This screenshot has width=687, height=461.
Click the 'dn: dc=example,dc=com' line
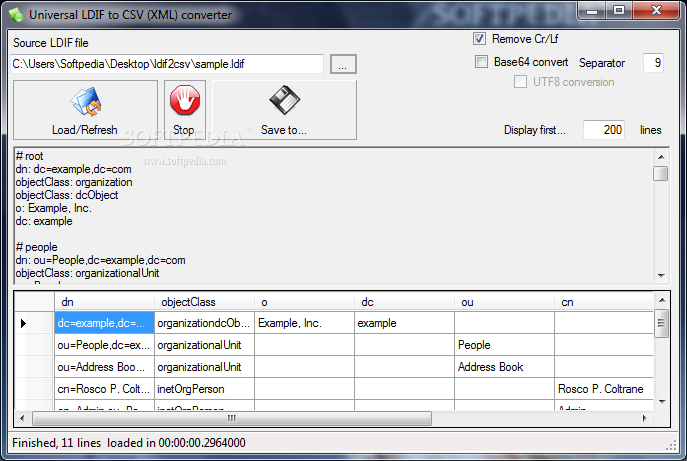[x=73, y=169]
